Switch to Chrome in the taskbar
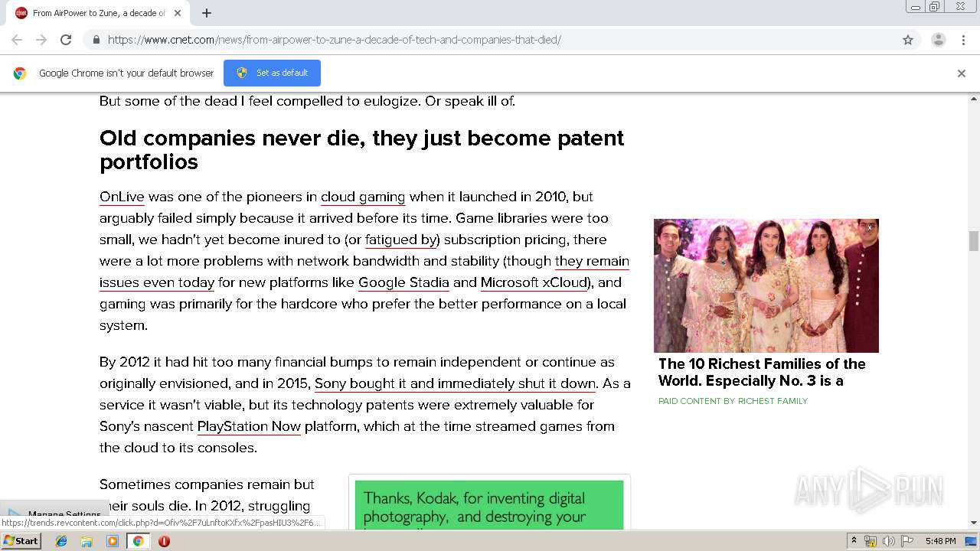Viewport: 980px width, 551px height. [138, 541]
